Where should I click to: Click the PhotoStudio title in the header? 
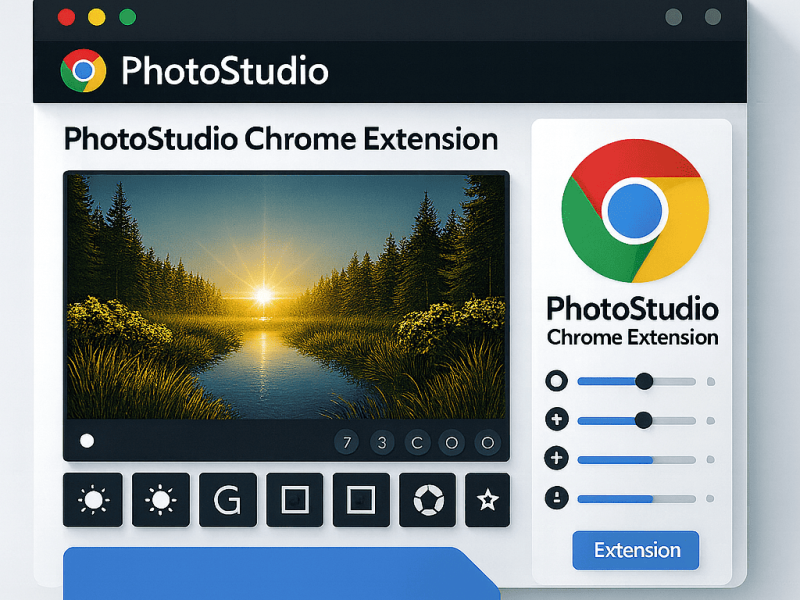pos(224,71)
